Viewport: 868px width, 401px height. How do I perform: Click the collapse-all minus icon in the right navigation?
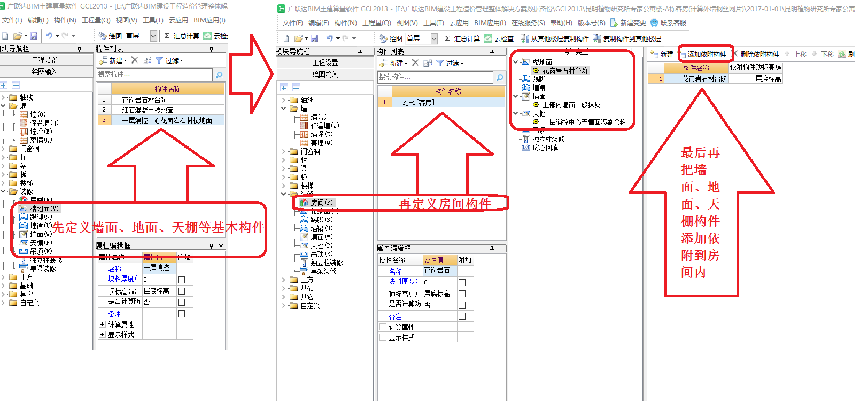(297, 88)
